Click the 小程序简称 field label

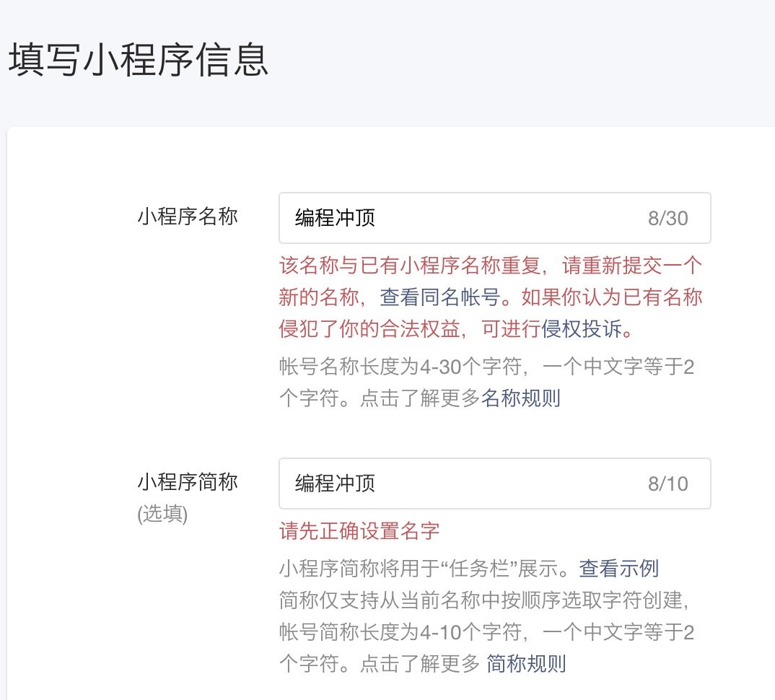coord(187,482)
